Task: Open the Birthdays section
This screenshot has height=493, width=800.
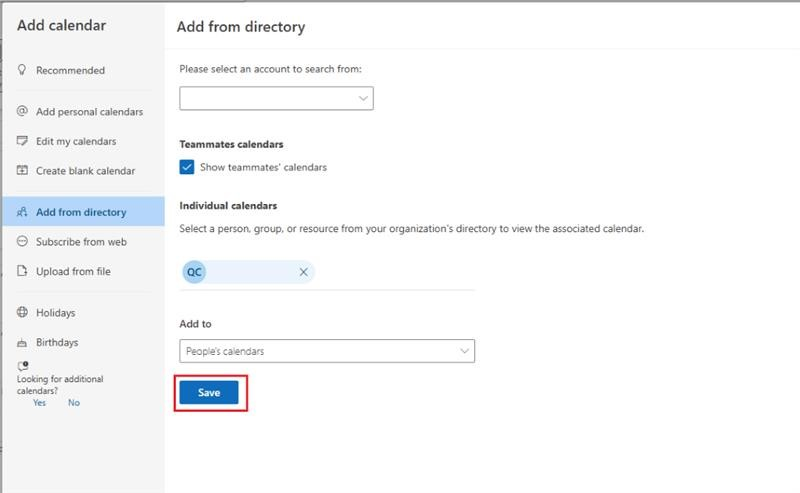Action: 84,342
